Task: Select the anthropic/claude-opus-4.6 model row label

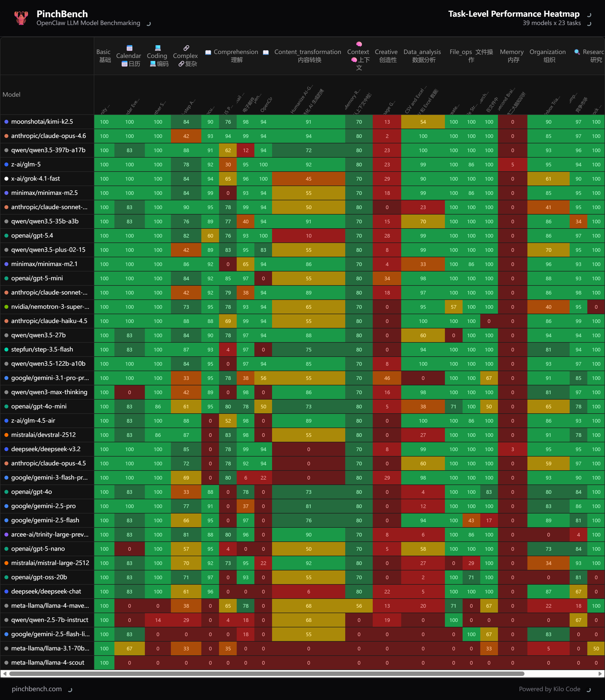Action: (x=48, y=136)
